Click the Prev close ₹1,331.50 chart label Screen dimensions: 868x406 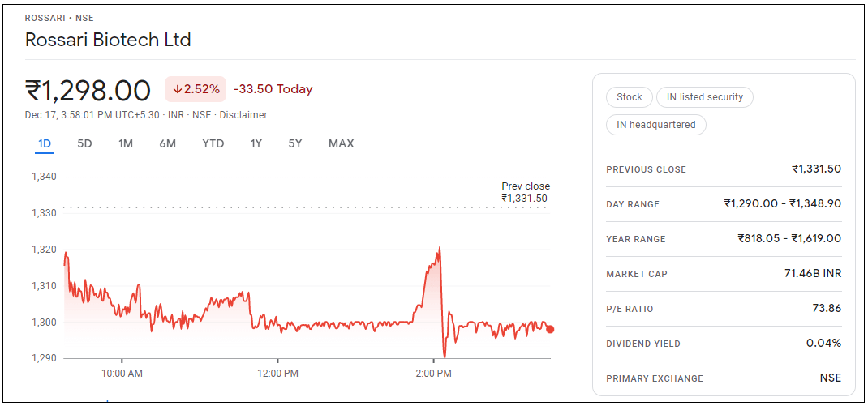coord(526,192)
